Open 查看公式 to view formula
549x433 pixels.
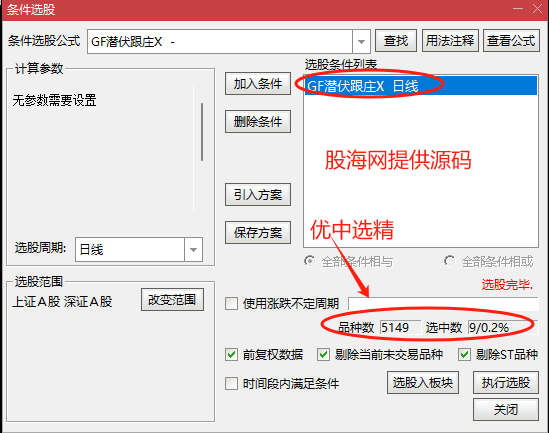[x=511, y=41]
